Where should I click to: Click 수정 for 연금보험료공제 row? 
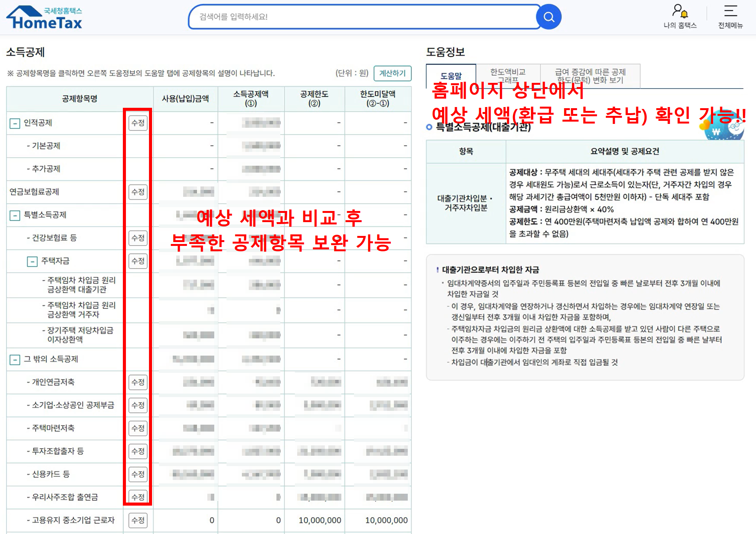[x=138, y=192]
